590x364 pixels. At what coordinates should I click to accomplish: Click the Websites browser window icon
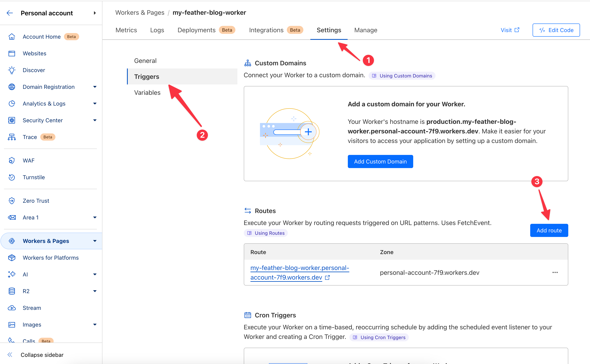tap(12, 53)
